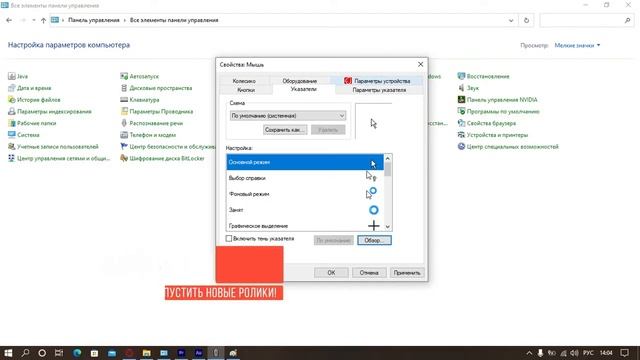Open Дата и время item
The height and width of the screenshot is (360, 640).
click(x=30, y=88)
